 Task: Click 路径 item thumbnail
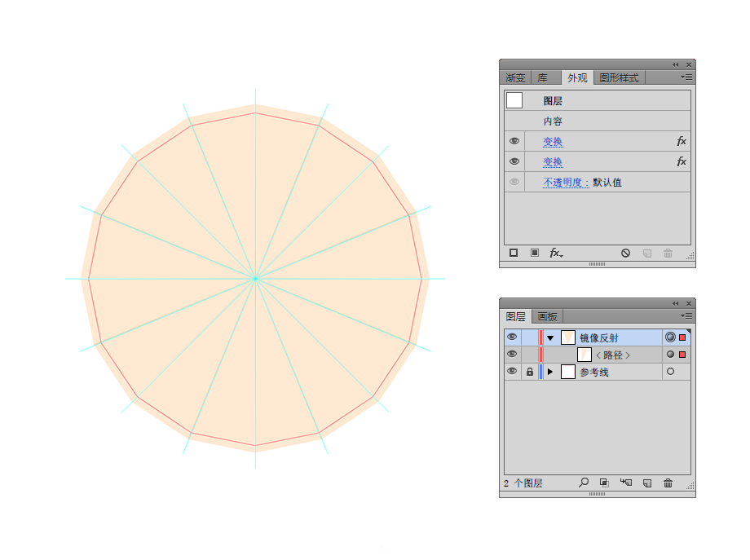(x=585, y=355)
